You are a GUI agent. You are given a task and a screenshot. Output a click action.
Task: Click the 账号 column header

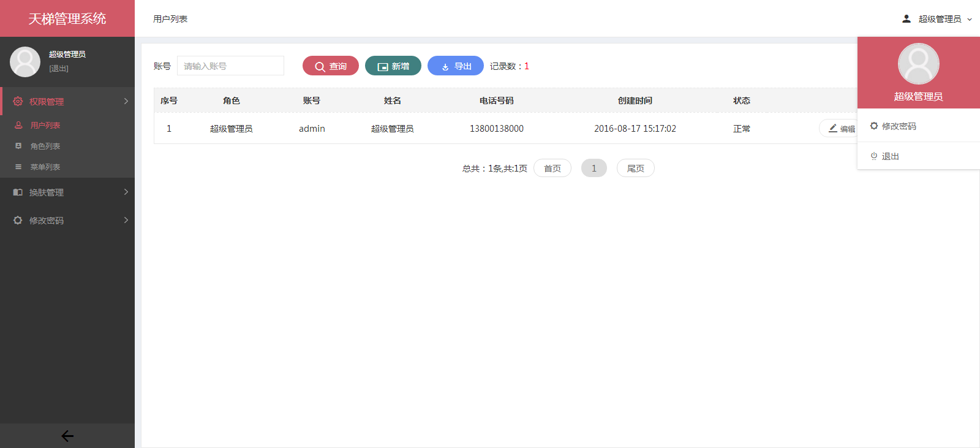312,101
